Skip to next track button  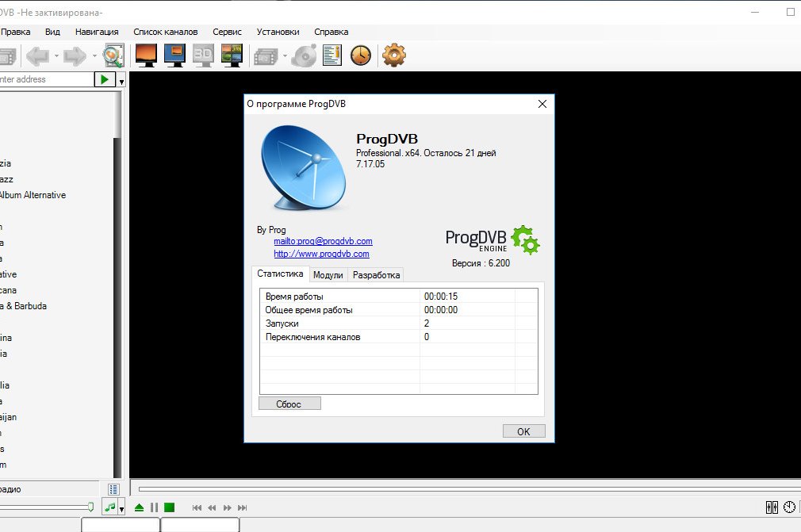[243, 507]
